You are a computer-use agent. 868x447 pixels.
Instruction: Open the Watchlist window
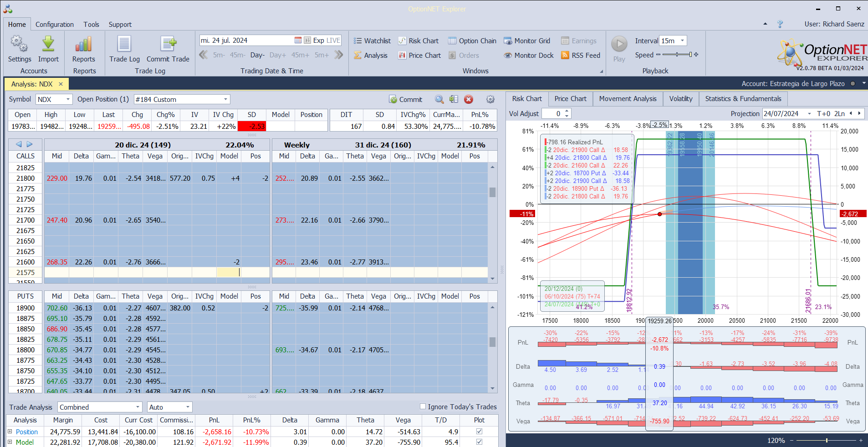coord(372,41)
